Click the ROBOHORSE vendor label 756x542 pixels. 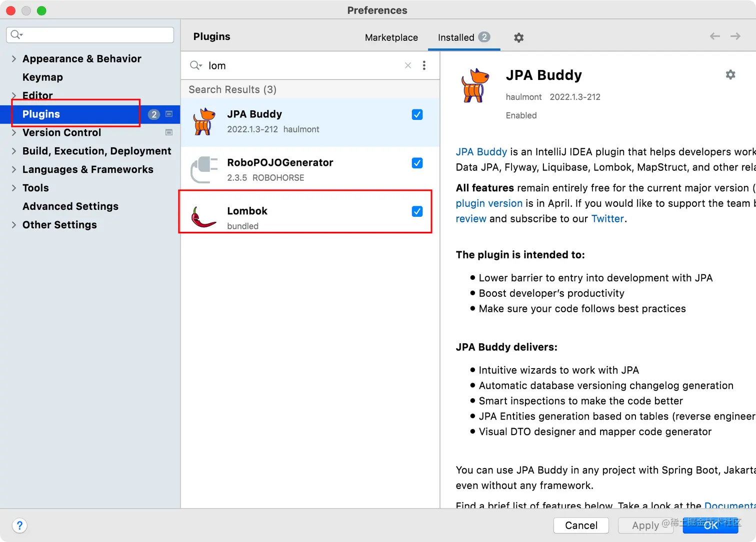278,178
